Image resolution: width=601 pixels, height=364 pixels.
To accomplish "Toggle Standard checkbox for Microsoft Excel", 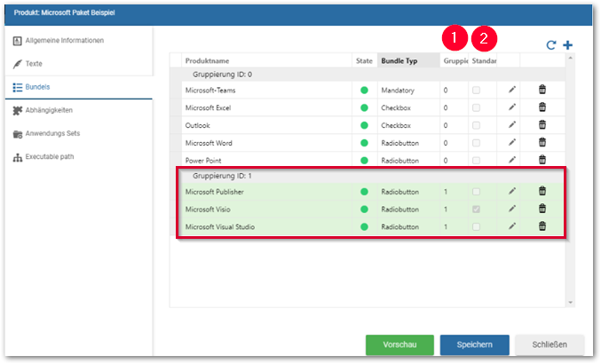I will tap(476, 107).
